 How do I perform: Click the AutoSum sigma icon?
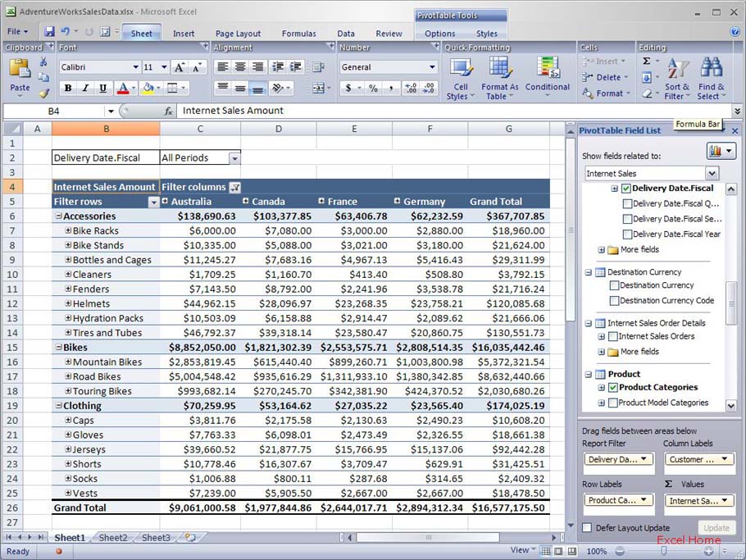pyautogui.click(x=647, y=61)
